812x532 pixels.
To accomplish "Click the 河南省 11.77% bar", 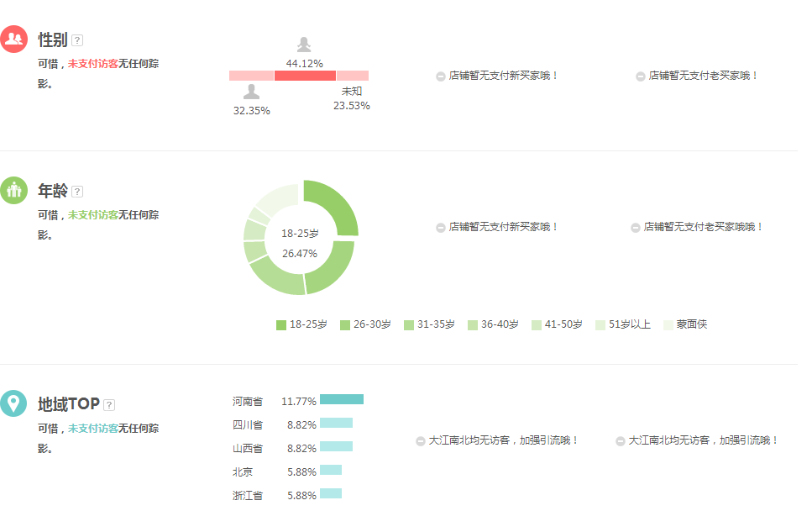I will click(x=342, y=399).
